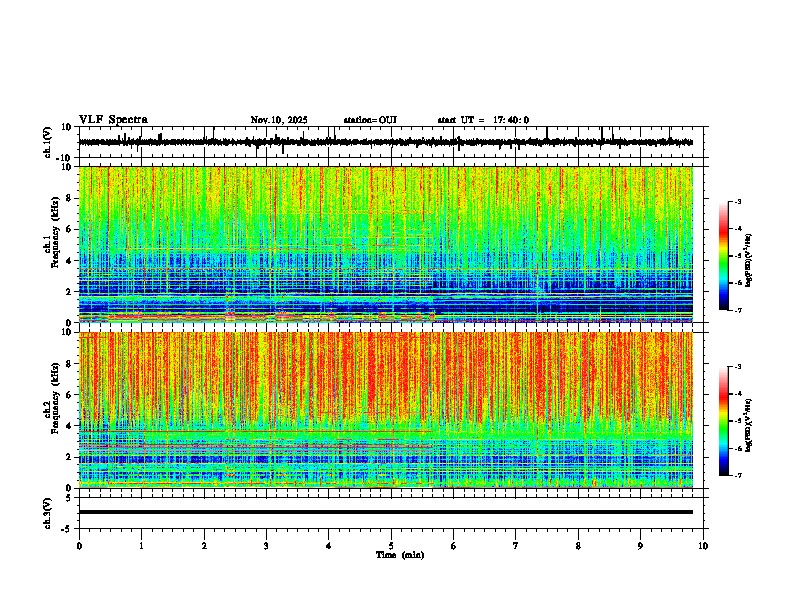Image resolution: width=792 pixels, height=612 pixels.
Task: Click the ch.1 spectrogram panel
Action: [386, 244]
